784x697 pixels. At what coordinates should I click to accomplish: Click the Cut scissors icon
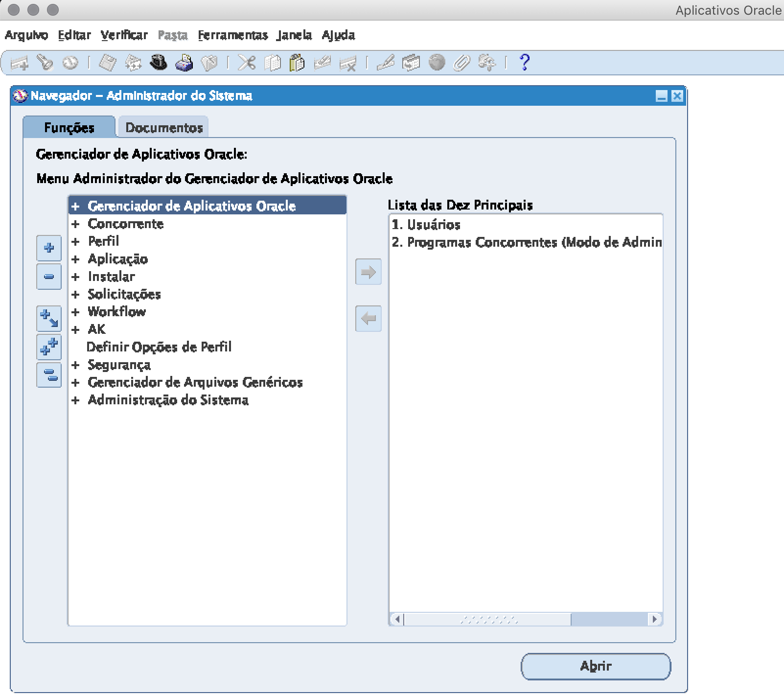(247, 63)
